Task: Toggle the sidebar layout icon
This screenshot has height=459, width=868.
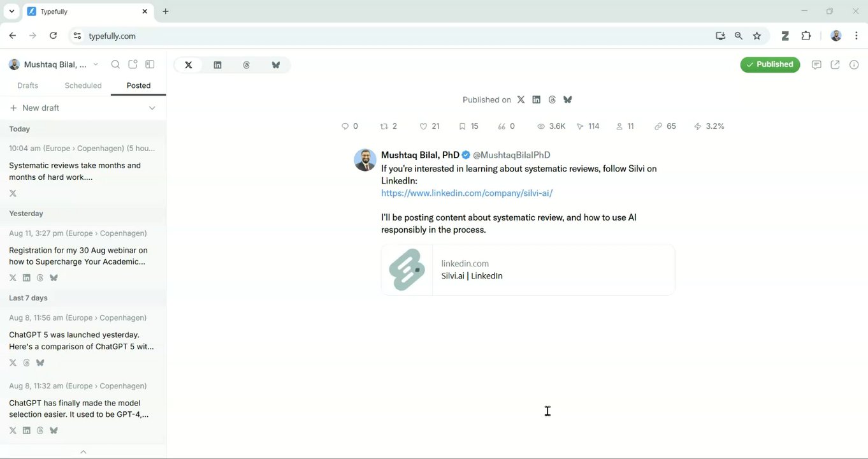Action: pos(150,64)
